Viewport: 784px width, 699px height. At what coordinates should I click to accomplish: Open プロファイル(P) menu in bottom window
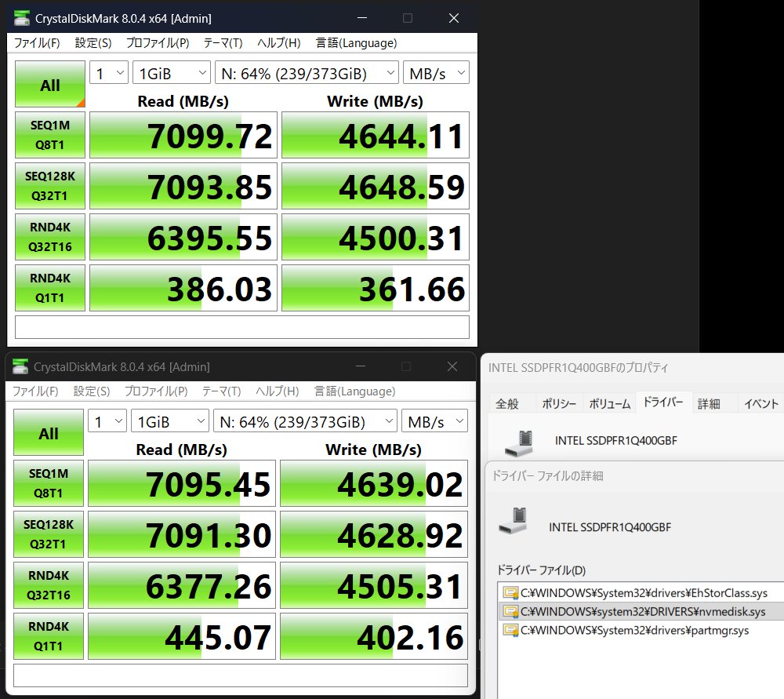click(x=156, y=391)
